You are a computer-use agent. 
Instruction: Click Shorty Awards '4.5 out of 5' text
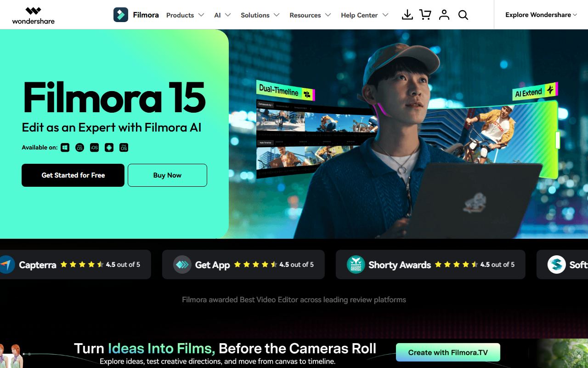click(498, 264)
